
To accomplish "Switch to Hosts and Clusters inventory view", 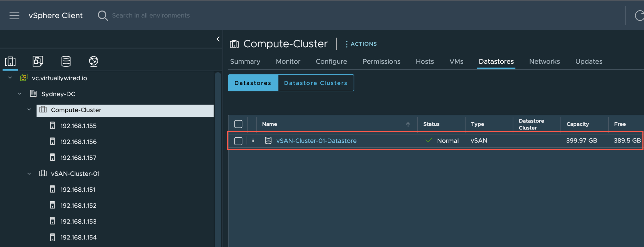I will point(10,61).
